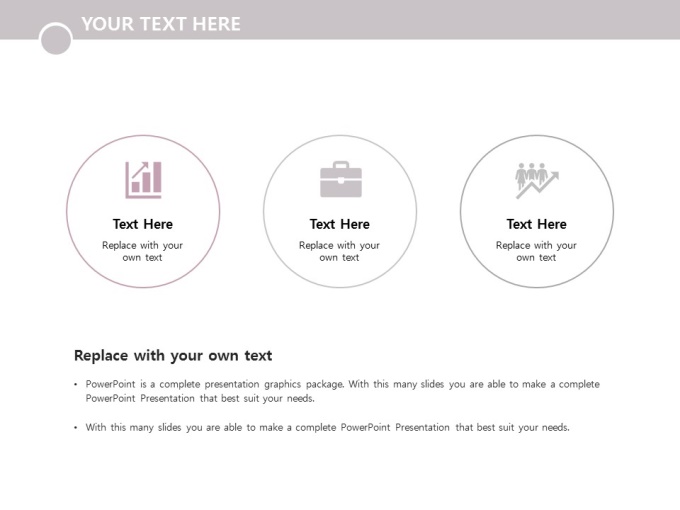Click the bar chart growth icon
680x510 pixels.
tap(144, 180)
